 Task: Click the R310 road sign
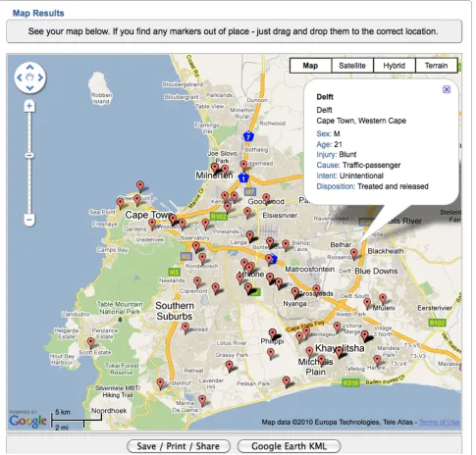350,382
